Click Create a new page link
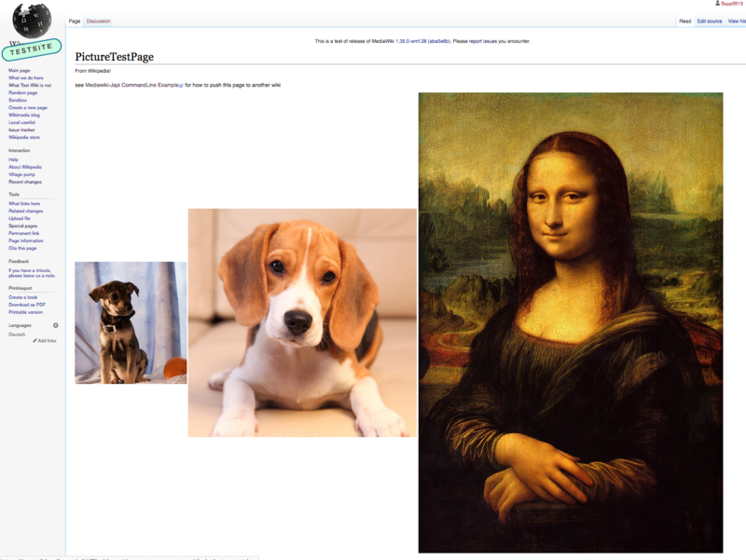The height and width of the screenshot is (560, 746). [x=28, y=107]
